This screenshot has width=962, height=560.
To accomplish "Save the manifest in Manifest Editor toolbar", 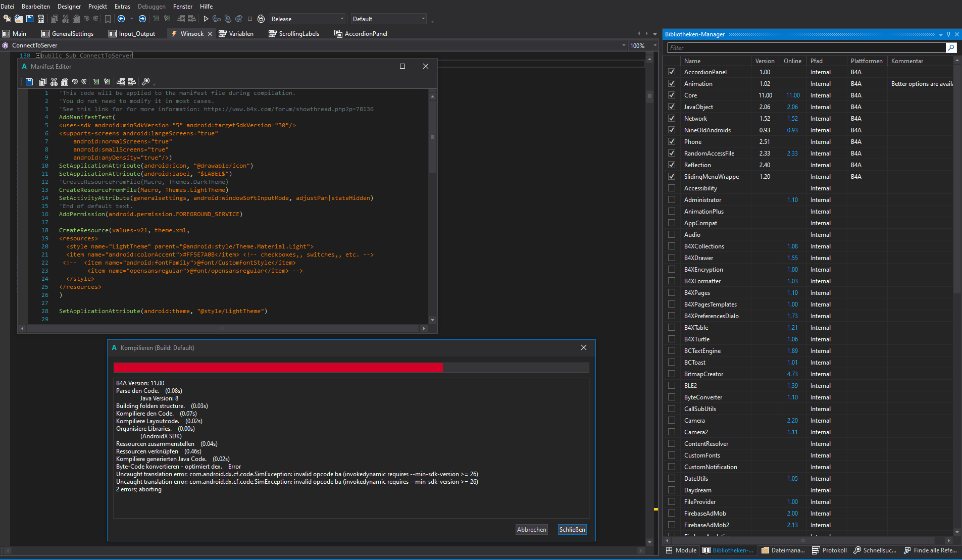I will [x=29, y=81].
